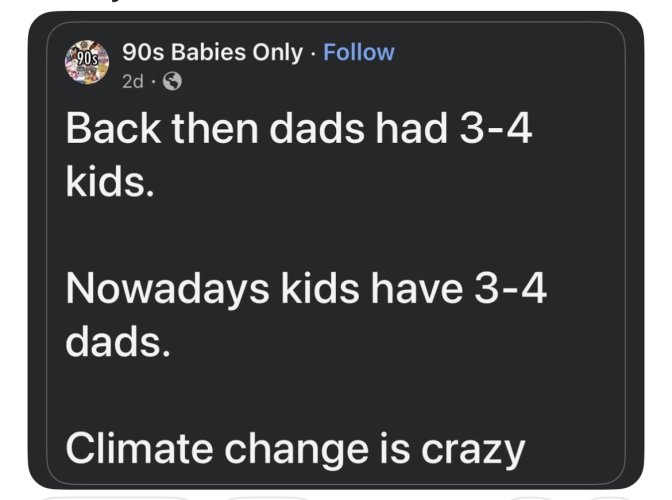Open the 90s Babies Only profile picture

[87, 62]
